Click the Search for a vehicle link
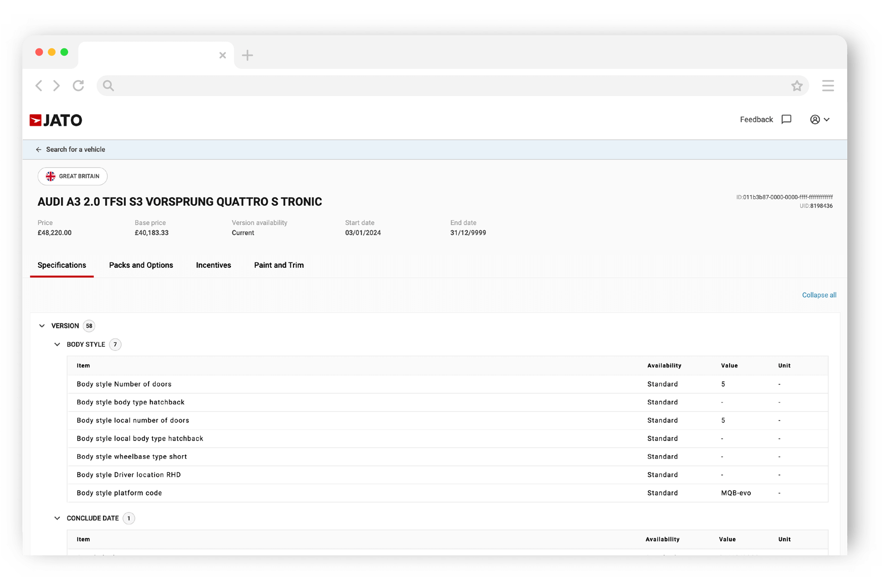 [x=75, y=149]
